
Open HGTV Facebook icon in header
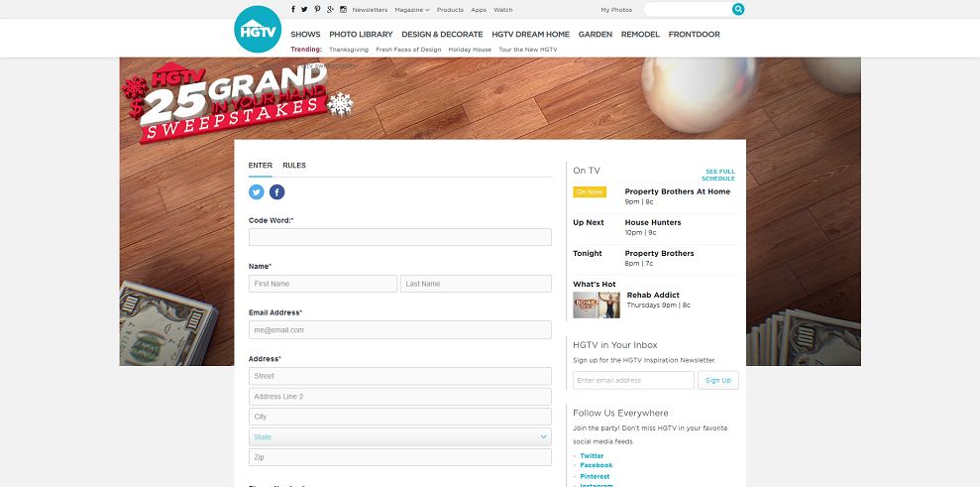tap(293, 9)
